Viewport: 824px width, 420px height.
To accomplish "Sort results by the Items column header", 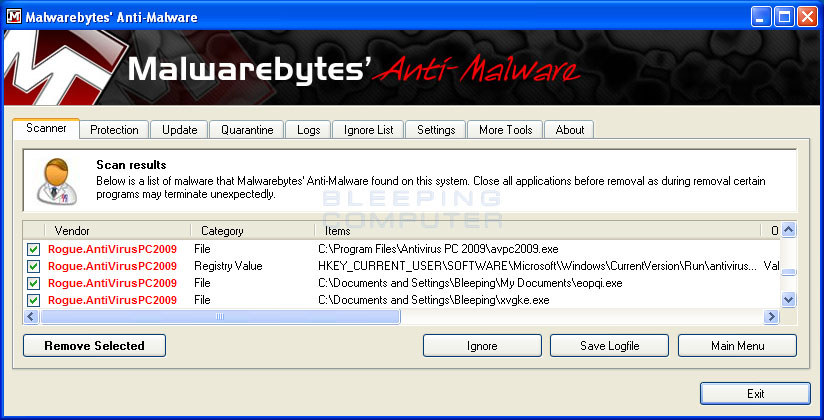I will [537, 231].
